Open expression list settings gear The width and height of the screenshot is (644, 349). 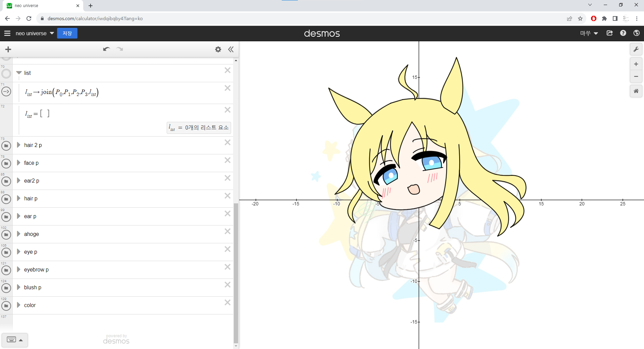click(x=218, y=49)
